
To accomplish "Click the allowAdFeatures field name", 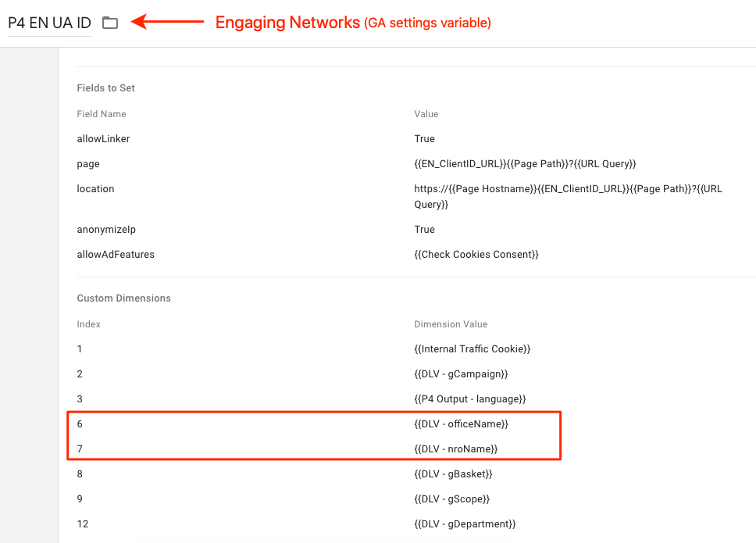I will point(116,255).
